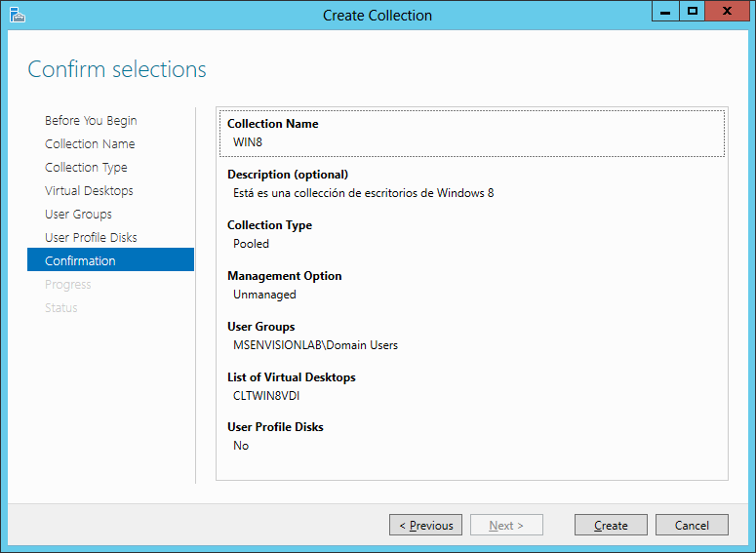Minimize the Create Collection window
Image resolution: width=756 pixels, height=553 pixels.
[x=665, y=11]
